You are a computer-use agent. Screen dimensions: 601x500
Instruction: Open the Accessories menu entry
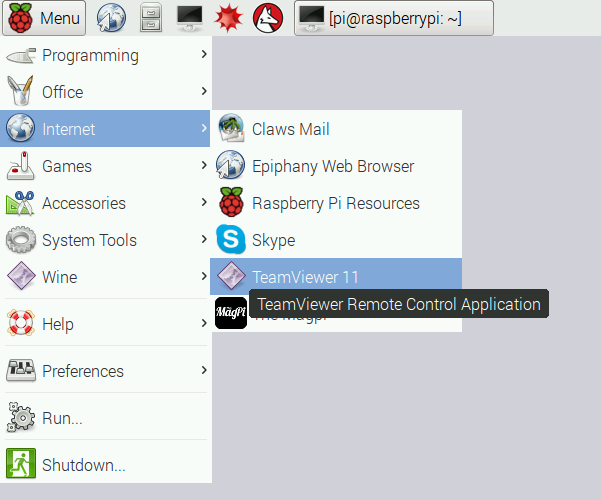click(105, 203)
